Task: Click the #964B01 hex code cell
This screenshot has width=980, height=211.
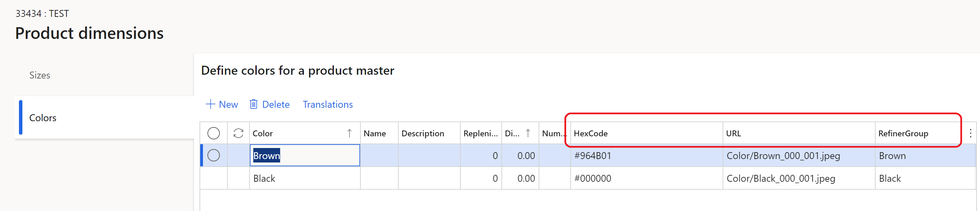Action: coord(646,155)
